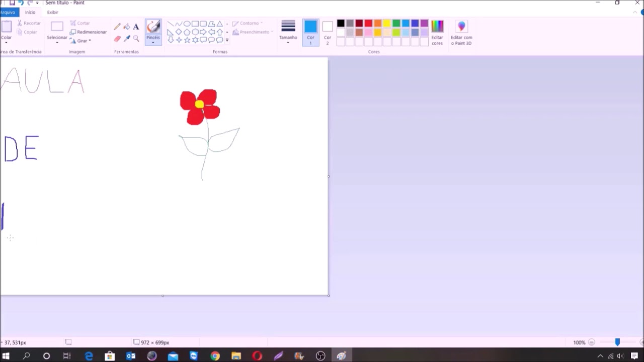Pick the green color swatch
This screenshot has width=644, height=362.
click(x=396, y=23)
